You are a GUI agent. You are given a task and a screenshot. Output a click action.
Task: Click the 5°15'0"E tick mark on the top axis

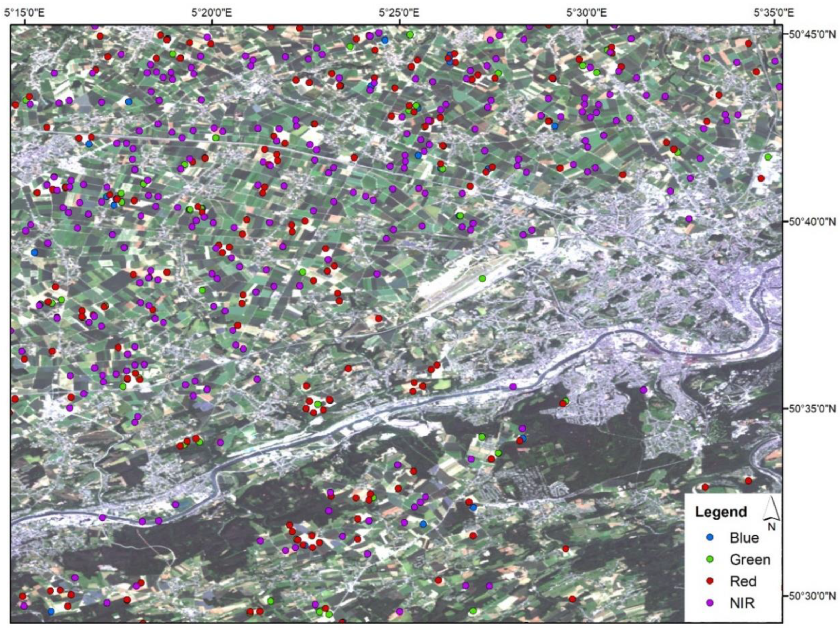pyautogui.click(x=26, y=22)
